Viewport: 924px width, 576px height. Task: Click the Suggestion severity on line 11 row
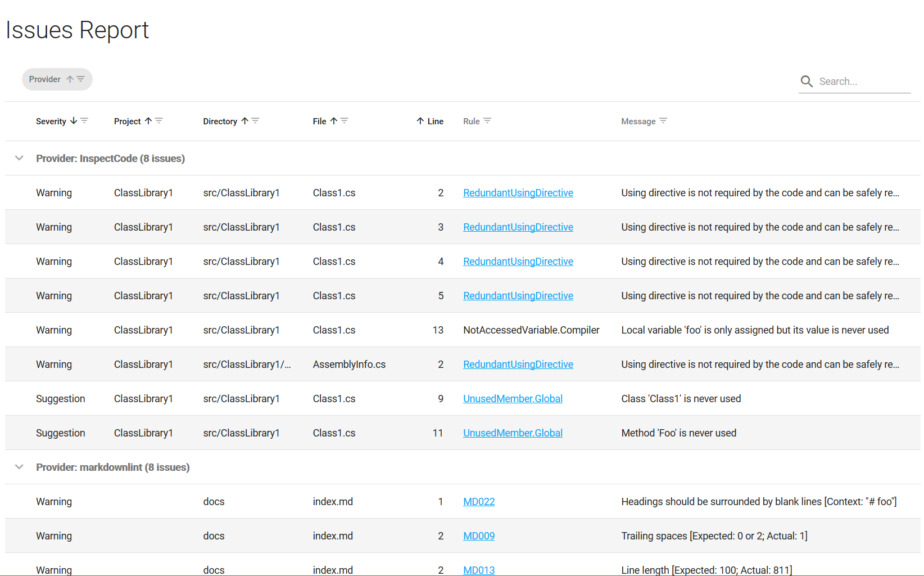tap(61, 433)
